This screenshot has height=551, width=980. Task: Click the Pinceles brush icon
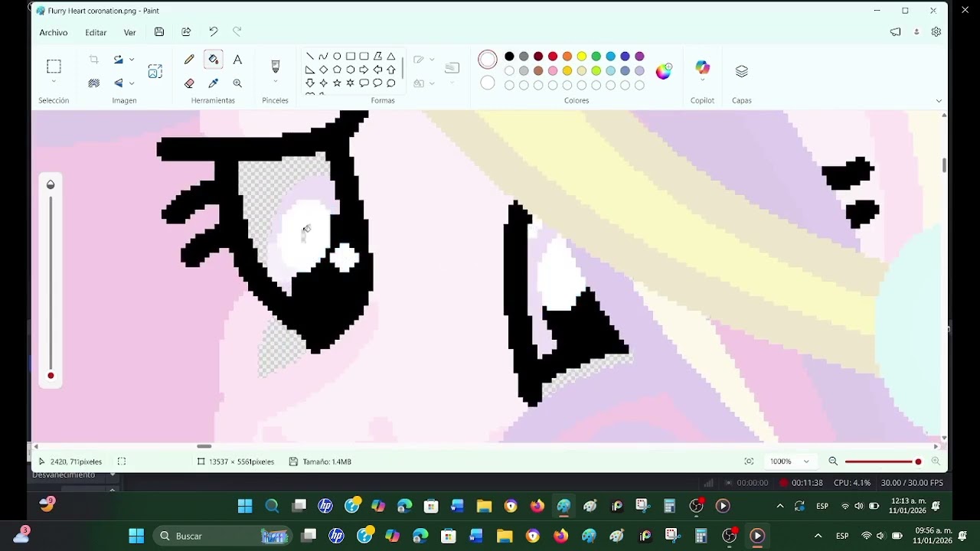coord(276,66)
